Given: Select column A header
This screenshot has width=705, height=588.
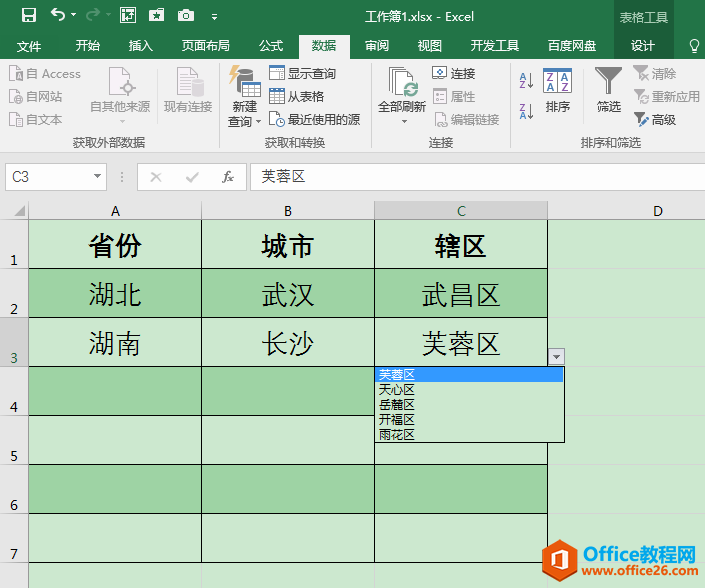Looking at the screenshot, I should pyautogui.click(x=115, y=211).
